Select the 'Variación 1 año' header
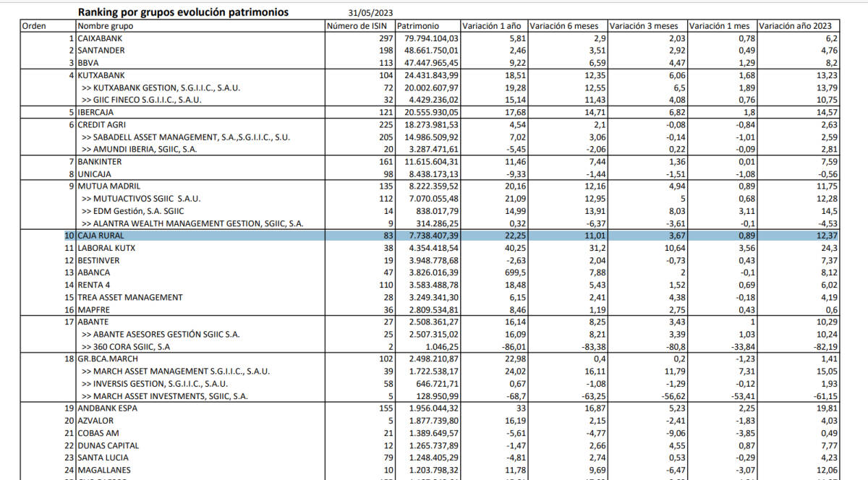Viewport: 868px width, 480px height. pyautogui.click(x=492, y=26)
